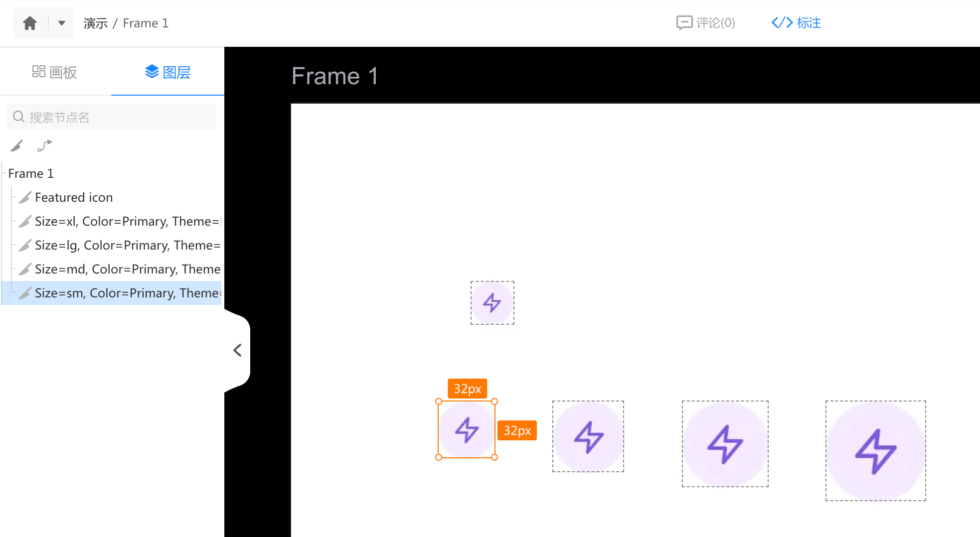Click the slice icon on Size=sm layer

coord(25,293)
